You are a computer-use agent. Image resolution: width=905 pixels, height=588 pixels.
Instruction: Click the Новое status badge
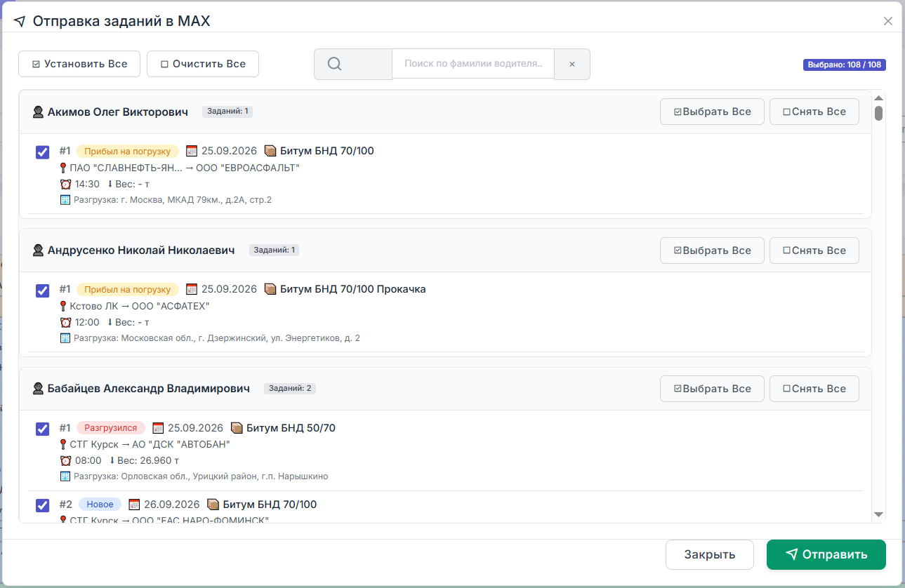click(x=100, y=505)
